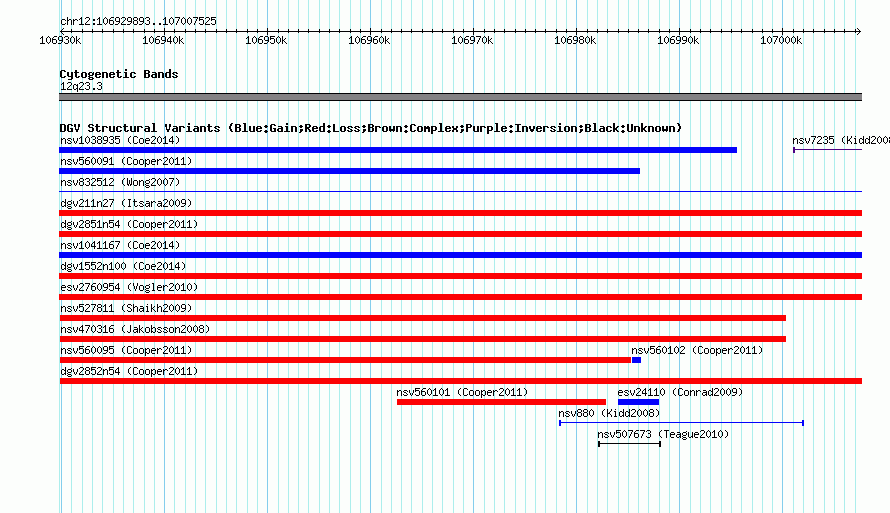Click the nsv832512 (Wong2007) thin line feature
The height and width of the screenshot is (513, 890).
coord(460,192)
